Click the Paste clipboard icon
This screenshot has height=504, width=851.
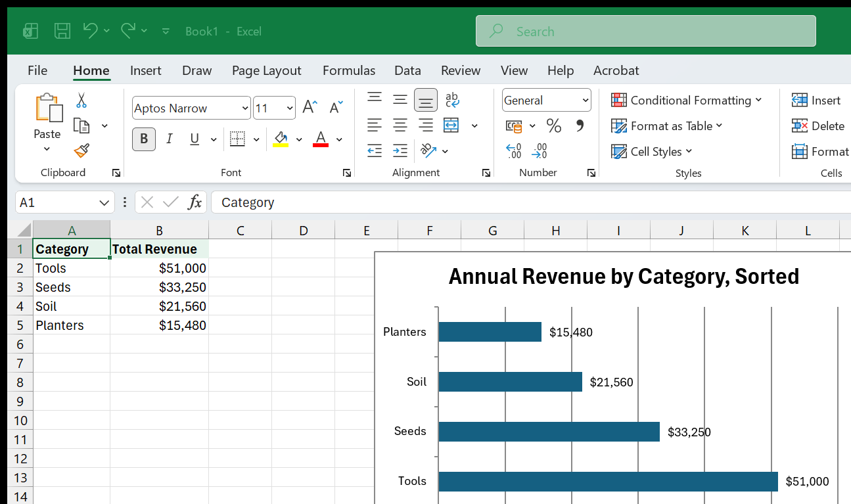click(49, 108)
